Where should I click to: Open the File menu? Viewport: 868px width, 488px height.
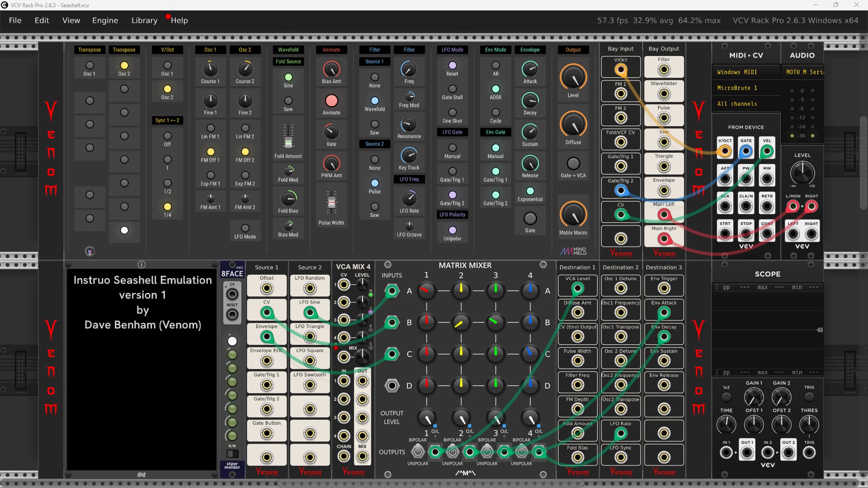15,20
